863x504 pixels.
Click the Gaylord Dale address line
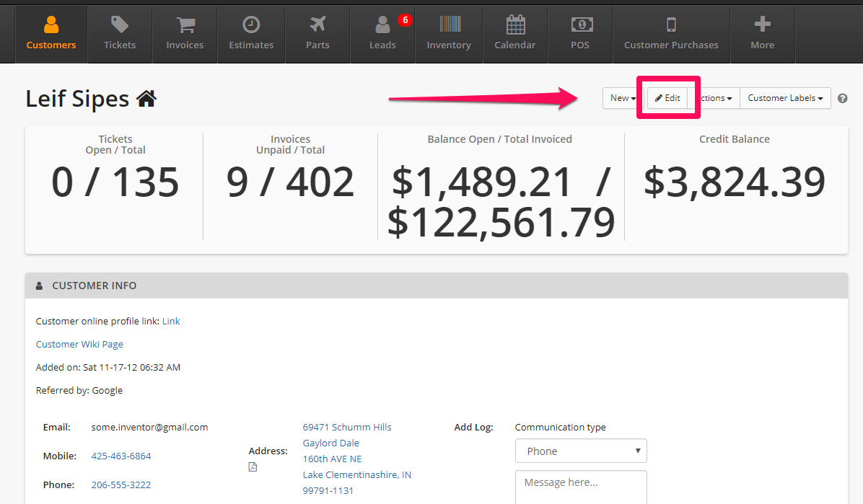pos(330,443)
